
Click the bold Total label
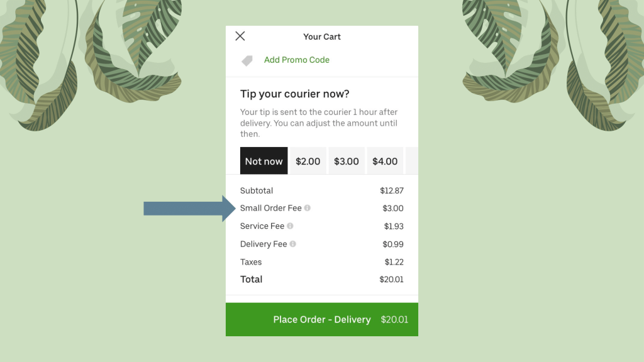click(x=252, y=279)
